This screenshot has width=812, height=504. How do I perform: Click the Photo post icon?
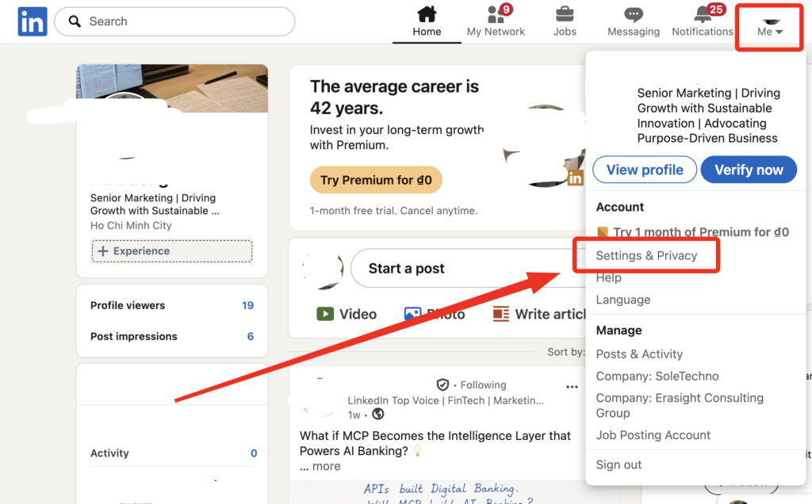point(412,314)
